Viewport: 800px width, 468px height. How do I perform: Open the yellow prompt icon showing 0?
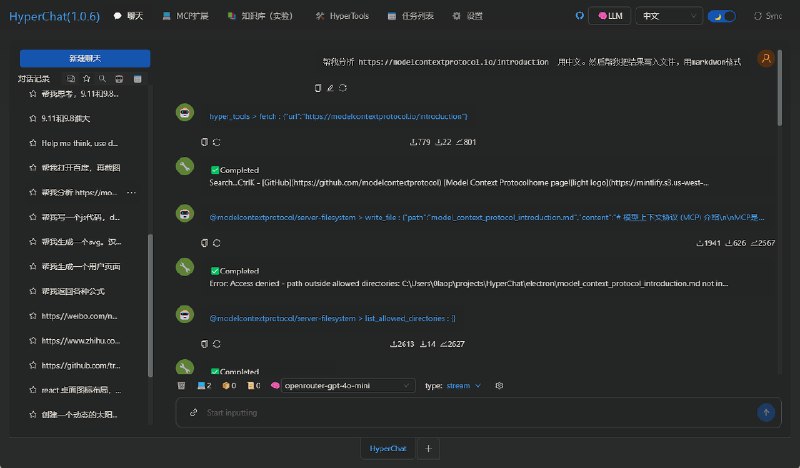coord(254,385)
